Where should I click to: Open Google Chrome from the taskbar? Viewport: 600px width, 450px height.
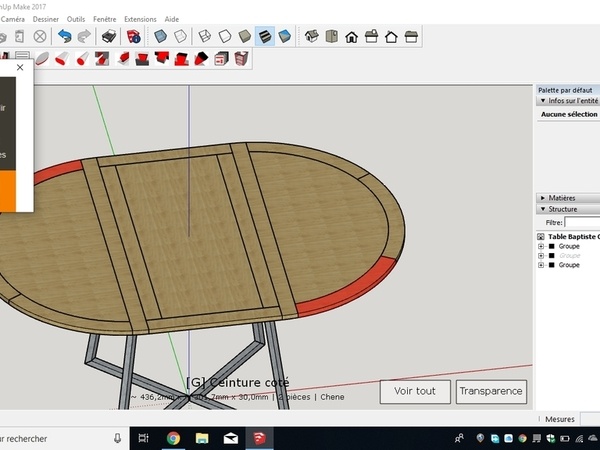(x=173, y=438)
